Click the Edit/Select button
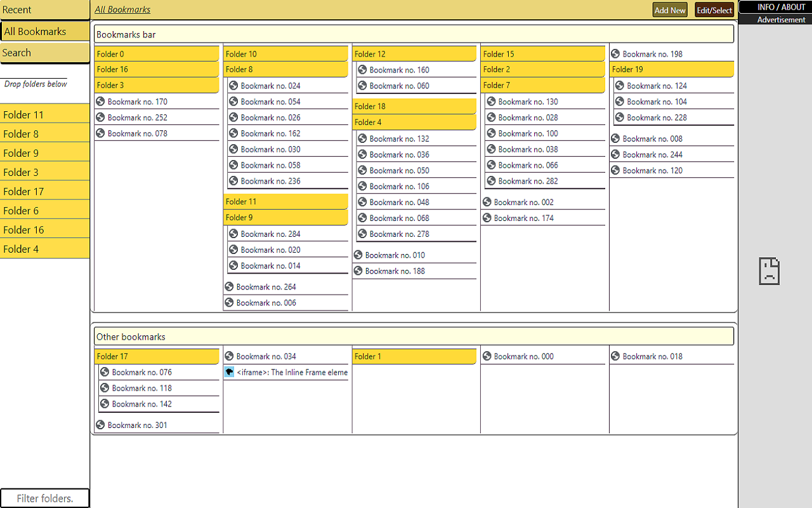 tap(714, 10)
